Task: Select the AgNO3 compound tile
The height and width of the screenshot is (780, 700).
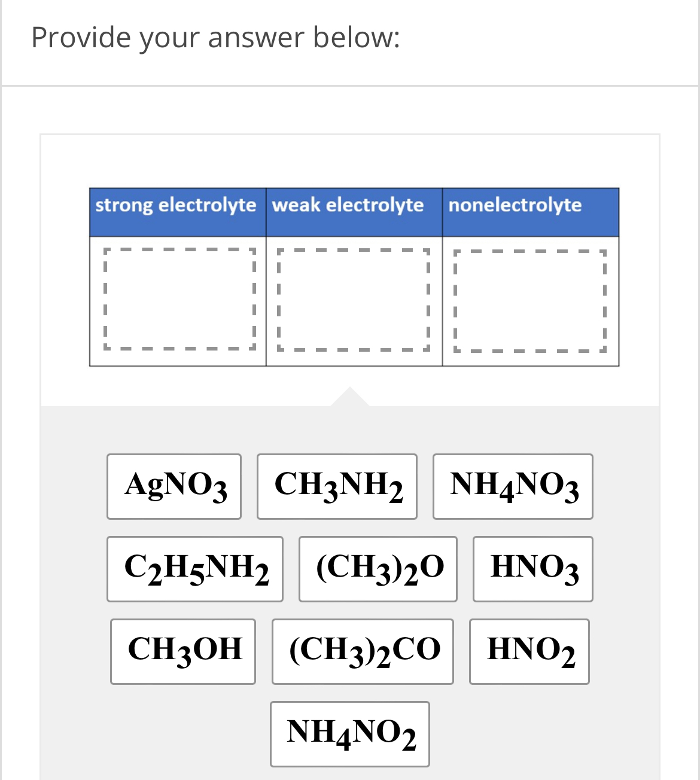Action: click(x=174, y=486)
